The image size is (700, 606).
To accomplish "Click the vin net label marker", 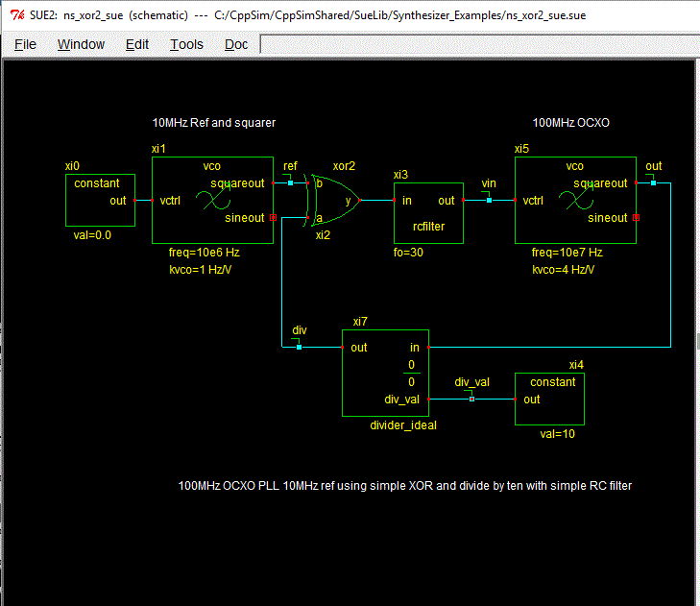I will pyautogui.click(x=489, y=200).
